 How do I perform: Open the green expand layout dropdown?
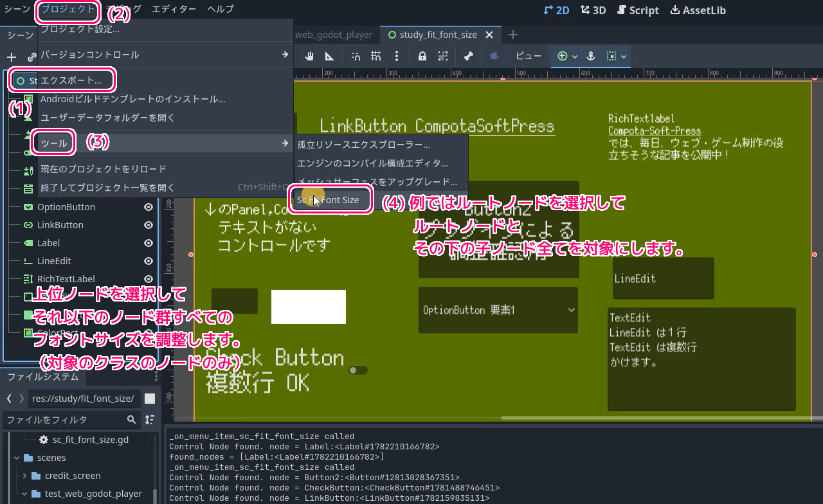[x=567, y=56]
